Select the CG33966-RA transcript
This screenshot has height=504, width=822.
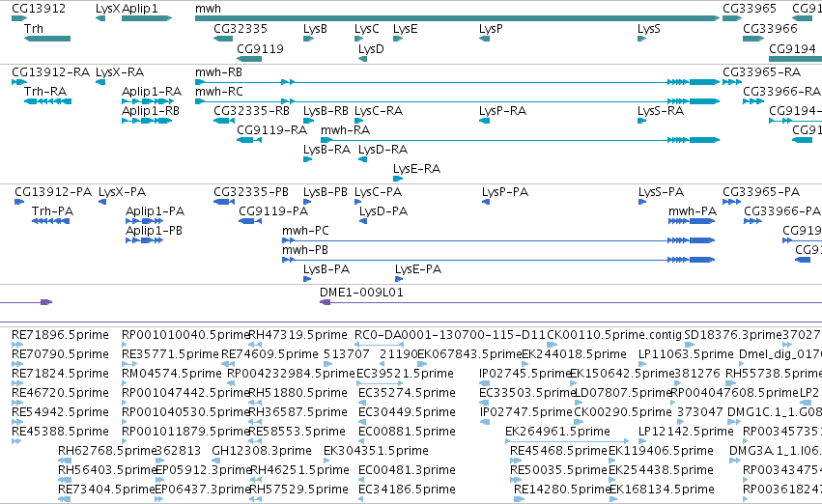pos(753,101)
